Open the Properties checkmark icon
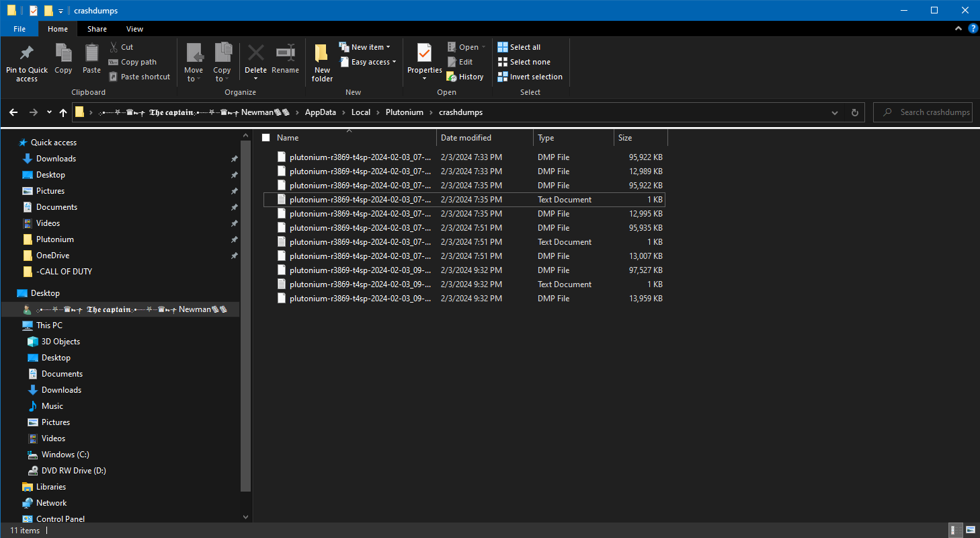Viewport: 980px width, 538px height. (x=424, y=53)
